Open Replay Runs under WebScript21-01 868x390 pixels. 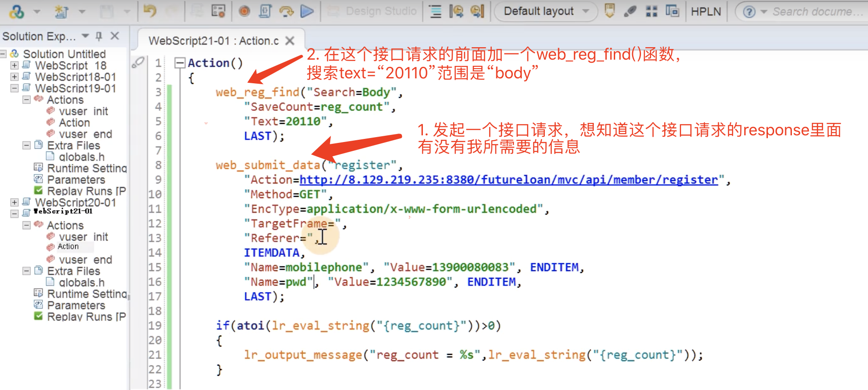coord(86,317)
